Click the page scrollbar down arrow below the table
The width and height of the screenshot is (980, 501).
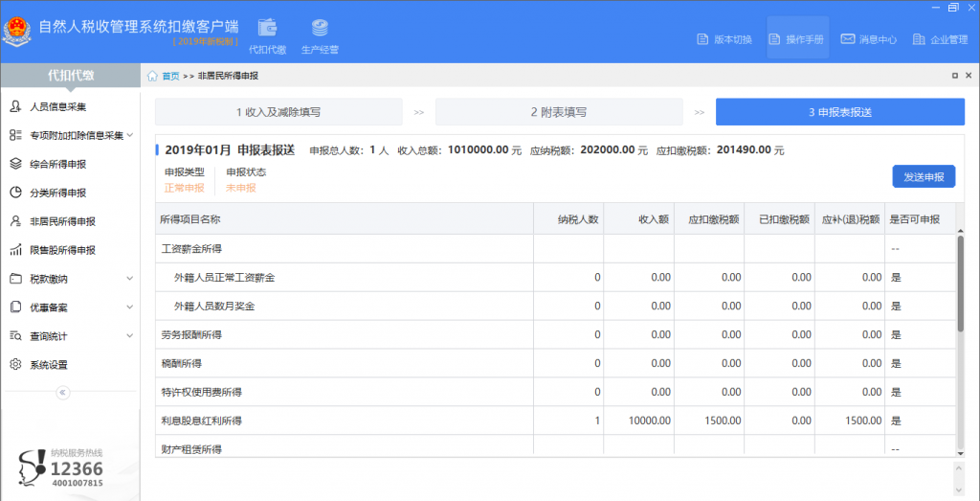coord(961,489)
